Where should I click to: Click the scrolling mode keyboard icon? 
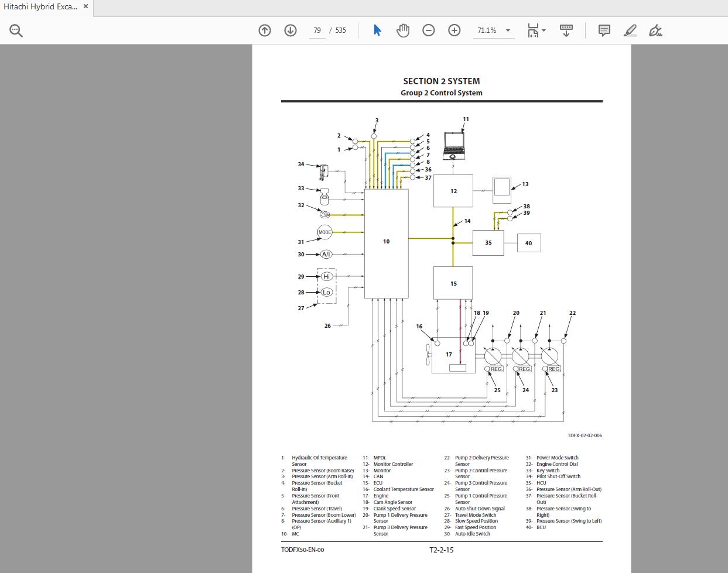pyautogui.click(x=566, y=30)
